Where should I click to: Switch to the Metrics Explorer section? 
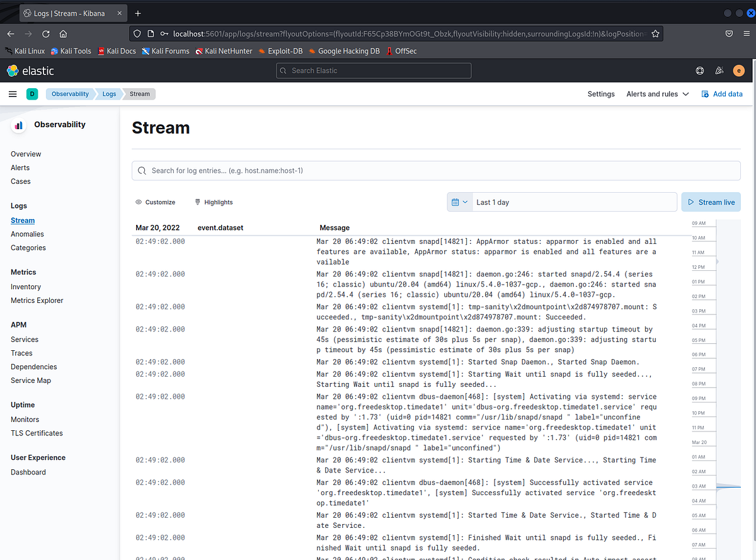coord(37,300)
